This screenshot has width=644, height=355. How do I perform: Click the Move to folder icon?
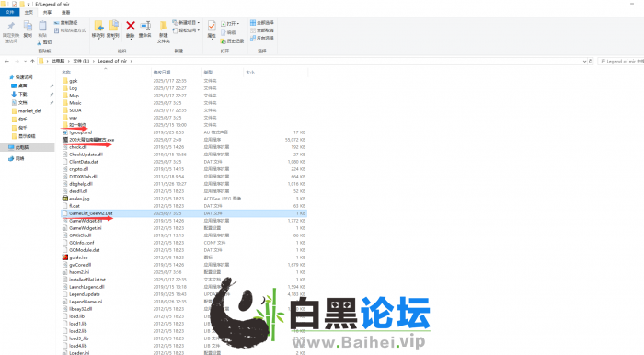[98, 26]
